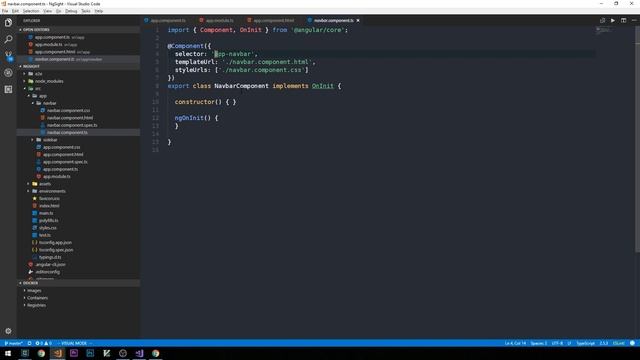This screenshot has width=640, height=360.
Task: Expand the sidebar folder
Action: coord(78,140)
